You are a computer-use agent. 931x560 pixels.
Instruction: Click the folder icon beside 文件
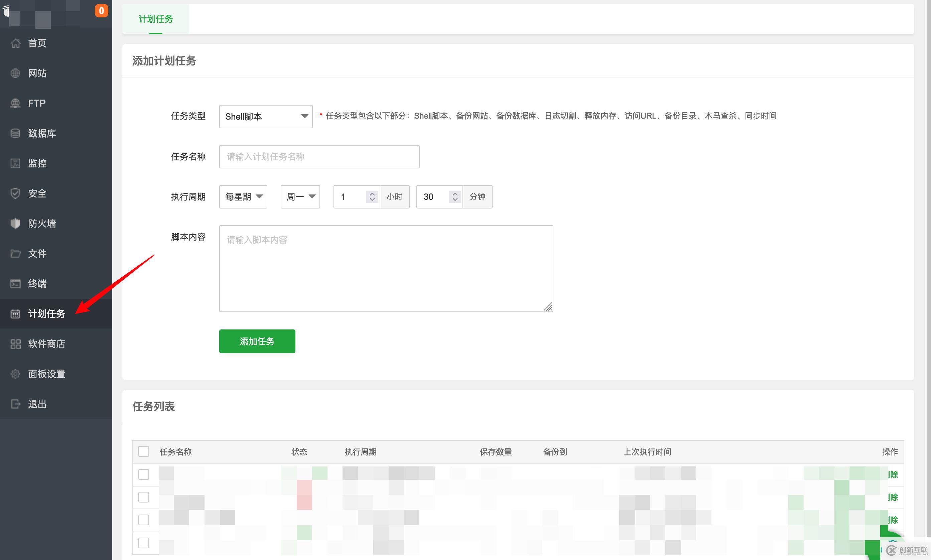click(x=15, y=253)
